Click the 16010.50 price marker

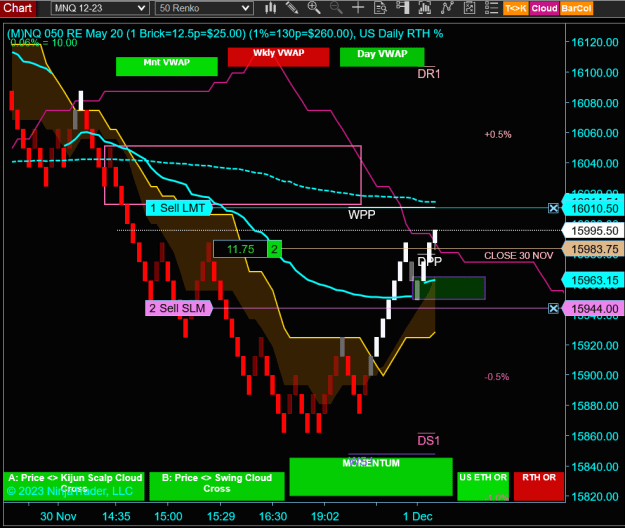coord(593,208)
